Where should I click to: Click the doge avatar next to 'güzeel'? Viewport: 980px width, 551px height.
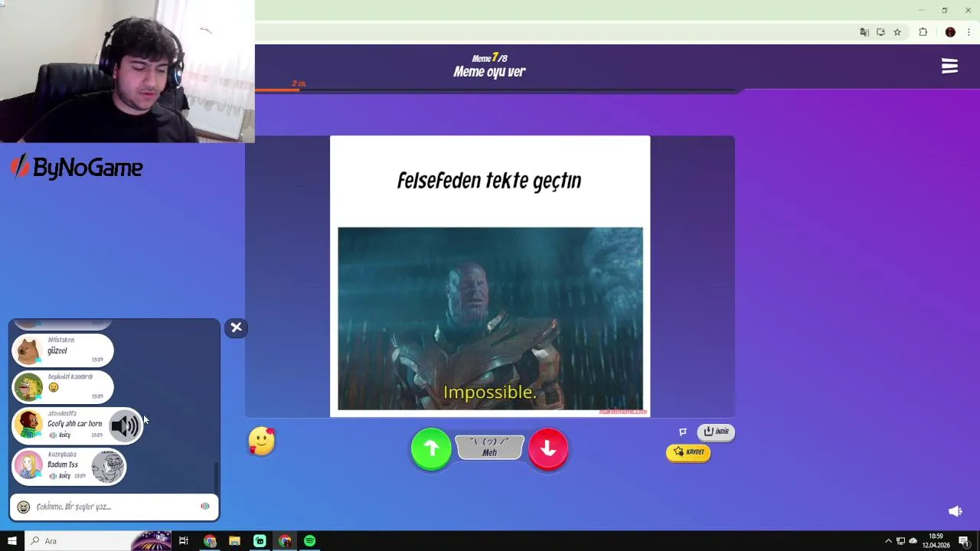[x=29, y=351]
